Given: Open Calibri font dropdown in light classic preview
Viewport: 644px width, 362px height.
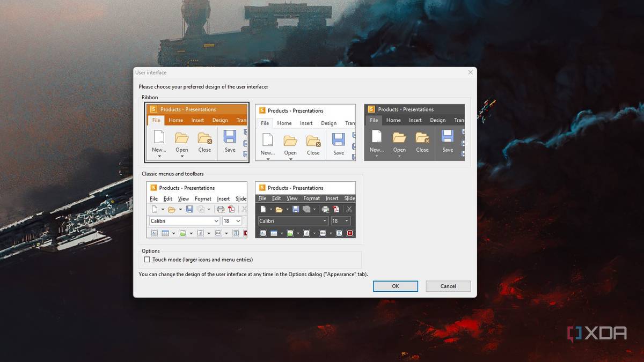Looking at the screenshot, I should [216, 221].
